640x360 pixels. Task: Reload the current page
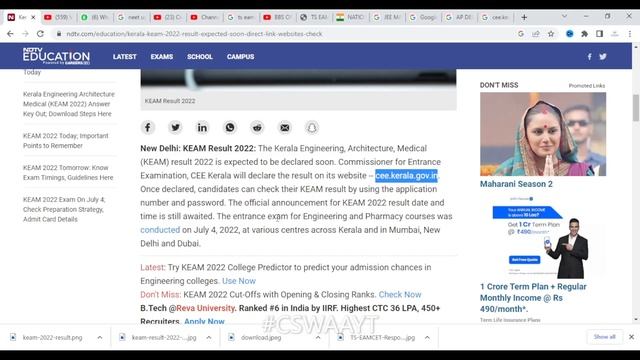point(40,34)
